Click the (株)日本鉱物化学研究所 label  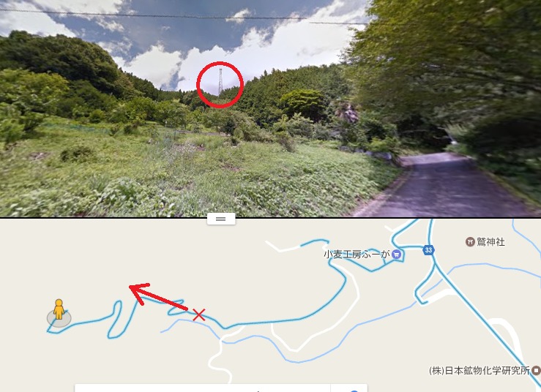480,371
